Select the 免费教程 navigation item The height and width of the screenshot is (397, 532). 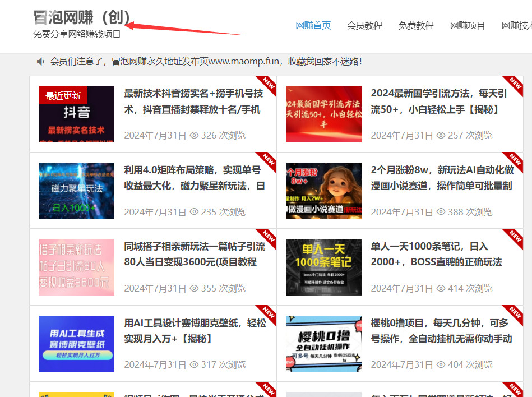coord(416,25)
